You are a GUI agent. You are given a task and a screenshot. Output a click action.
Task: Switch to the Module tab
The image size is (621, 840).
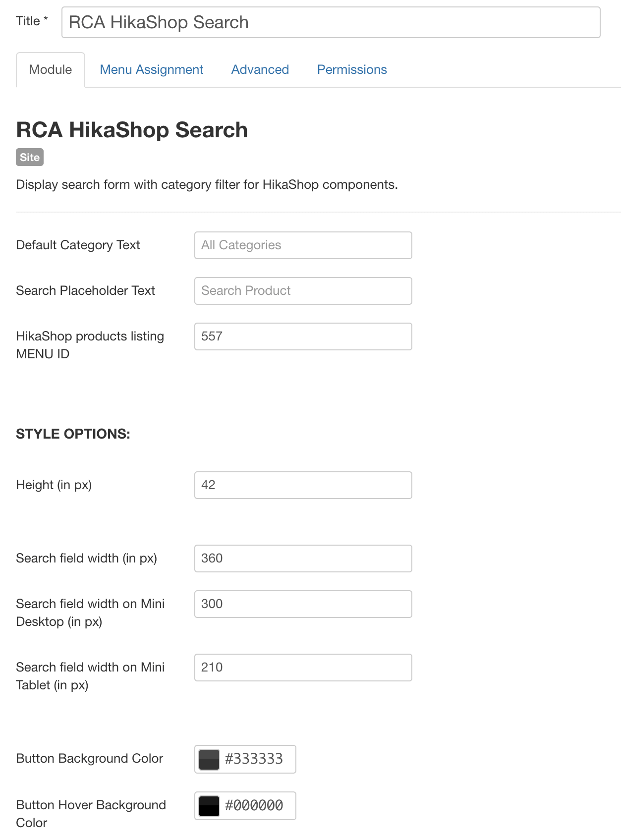pyautogui.click(x=51, y=69)
